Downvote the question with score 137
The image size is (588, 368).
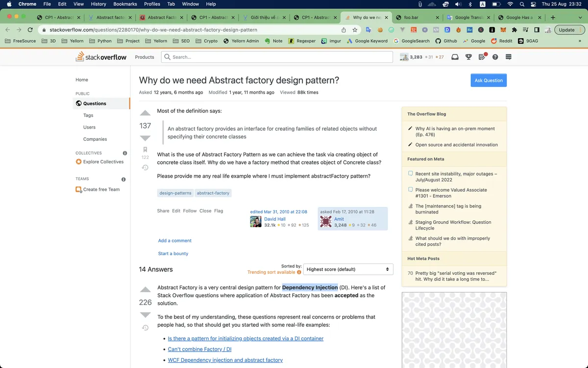pyautogui.click(x=145, y=138)
